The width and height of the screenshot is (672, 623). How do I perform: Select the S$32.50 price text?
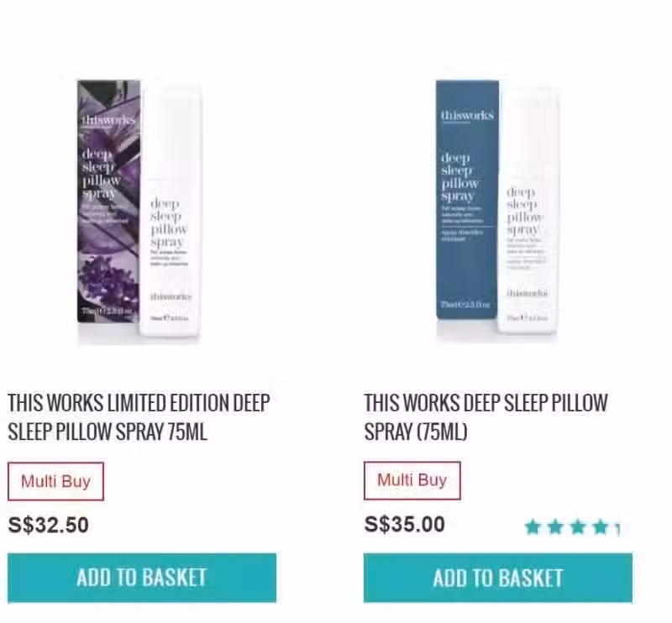tap(49, 525)
